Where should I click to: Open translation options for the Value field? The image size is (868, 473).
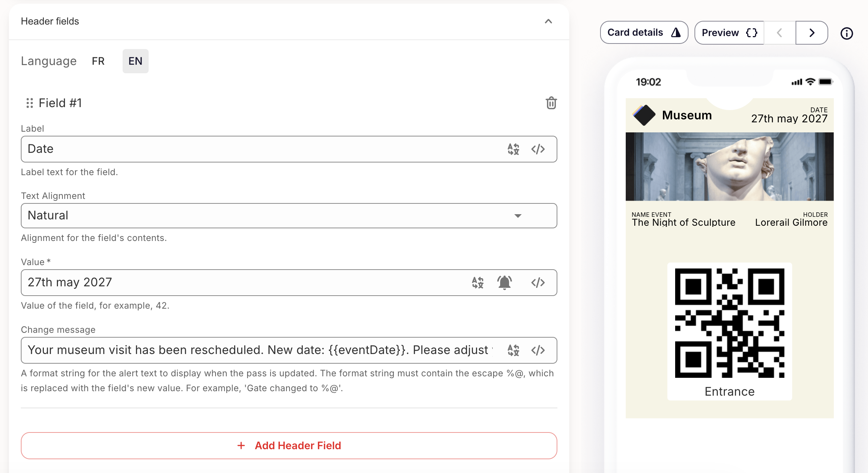478,283
